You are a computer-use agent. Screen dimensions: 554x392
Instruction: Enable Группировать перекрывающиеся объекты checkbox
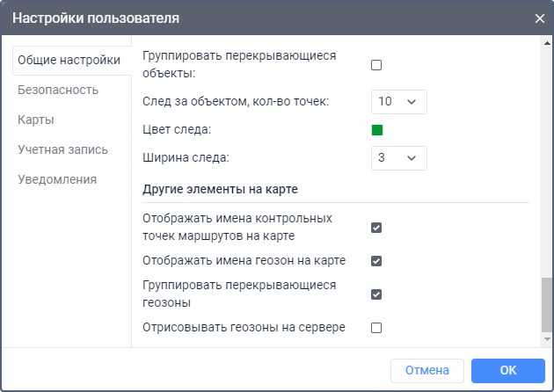(x=376, y=65)
